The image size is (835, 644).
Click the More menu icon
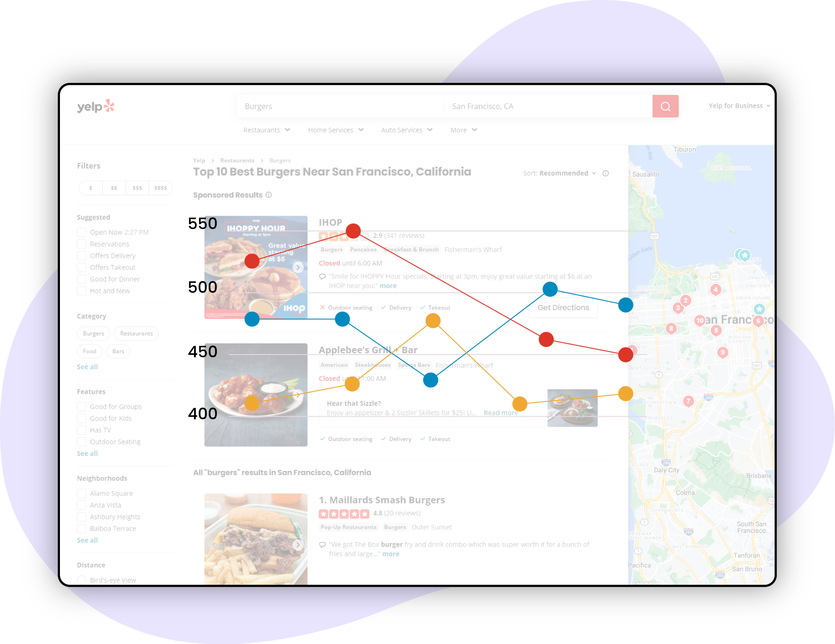[x=469, y=130]
